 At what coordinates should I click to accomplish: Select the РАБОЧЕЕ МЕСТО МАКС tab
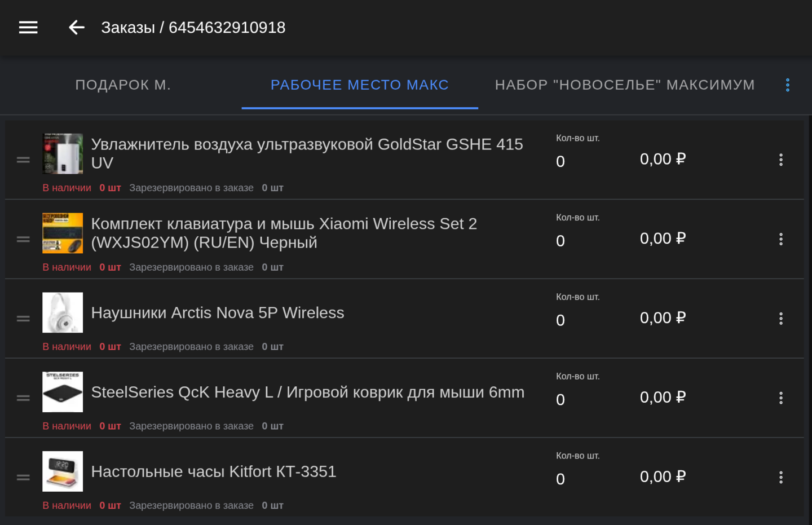359,85
